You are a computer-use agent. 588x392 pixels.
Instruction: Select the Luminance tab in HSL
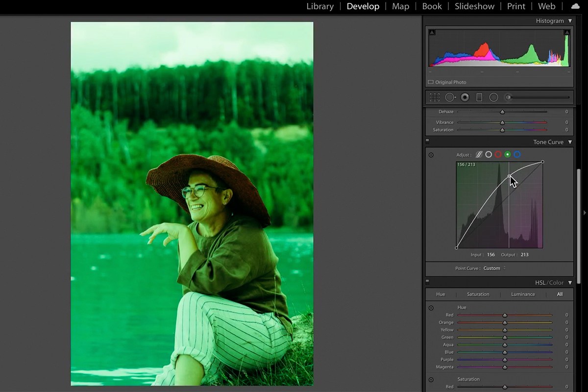(x=523, y=294)
